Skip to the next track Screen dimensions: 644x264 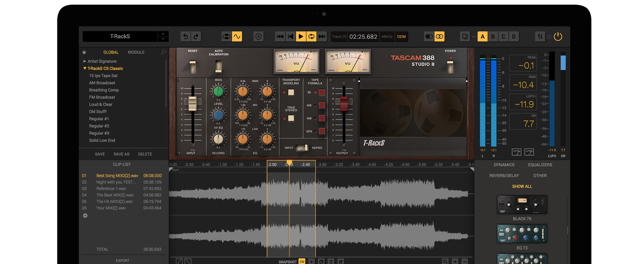click(x=322, y=37)
